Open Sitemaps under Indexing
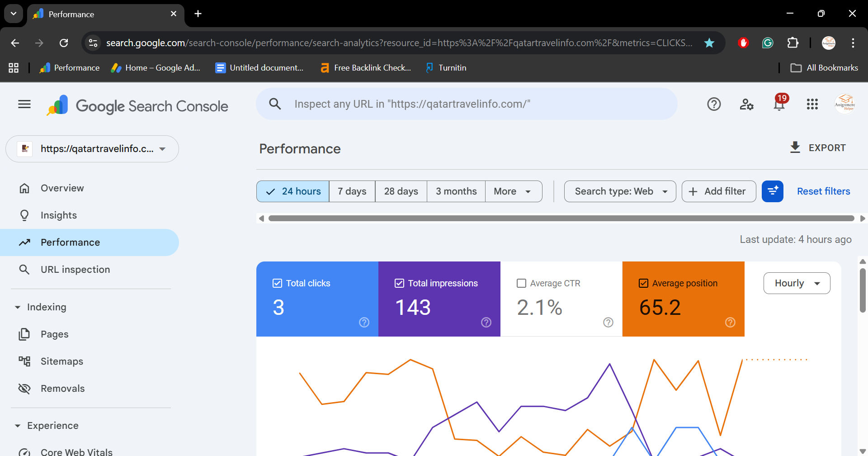 [x=90, y=361]
